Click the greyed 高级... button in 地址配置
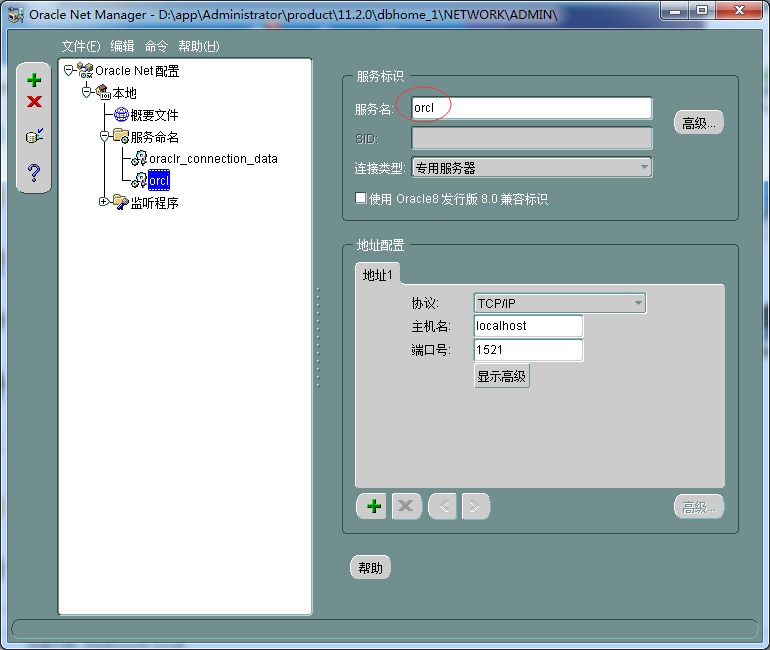Viewport: 770px width, 650px height. point(699,507)
